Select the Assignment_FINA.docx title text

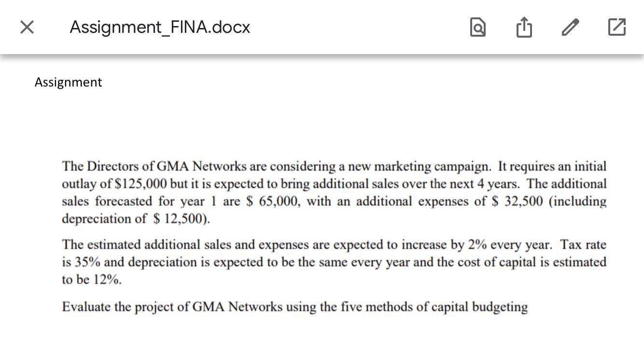(x=160, y=28)
